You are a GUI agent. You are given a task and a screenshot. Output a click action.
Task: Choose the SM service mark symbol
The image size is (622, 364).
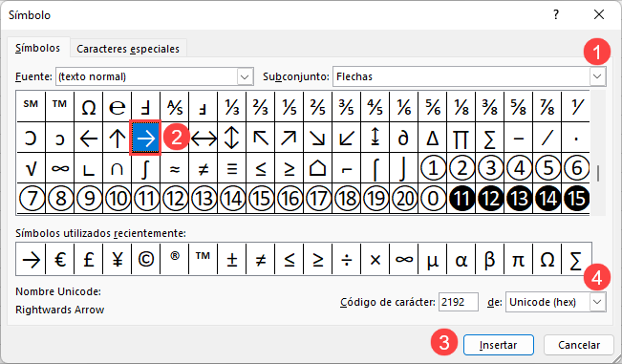[x=31, y=107]
